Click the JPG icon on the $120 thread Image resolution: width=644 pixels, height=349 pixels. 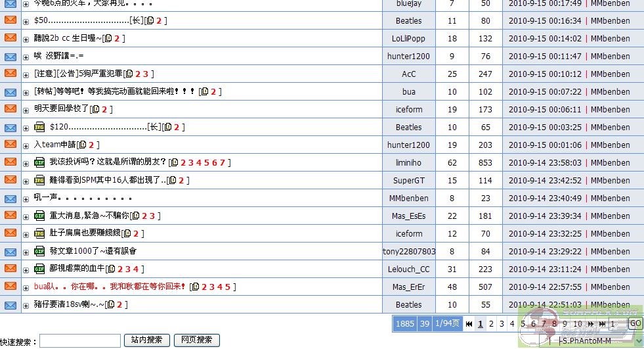click(x=39, y=127)
